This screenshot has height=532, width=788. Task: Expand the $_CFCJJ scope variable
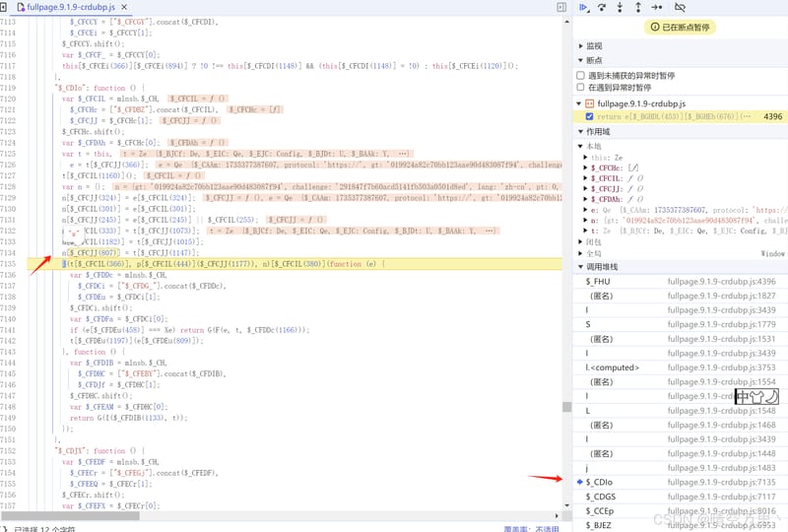[x=585, y=189]
